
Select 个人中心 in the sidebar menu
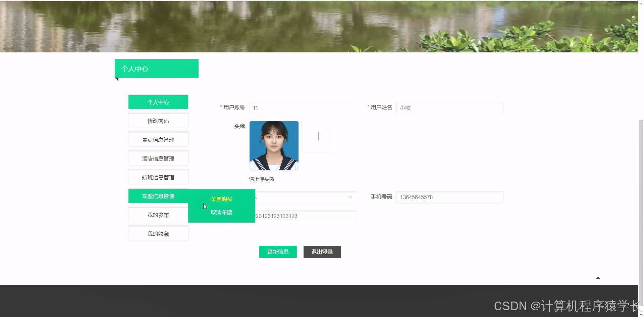158,102
